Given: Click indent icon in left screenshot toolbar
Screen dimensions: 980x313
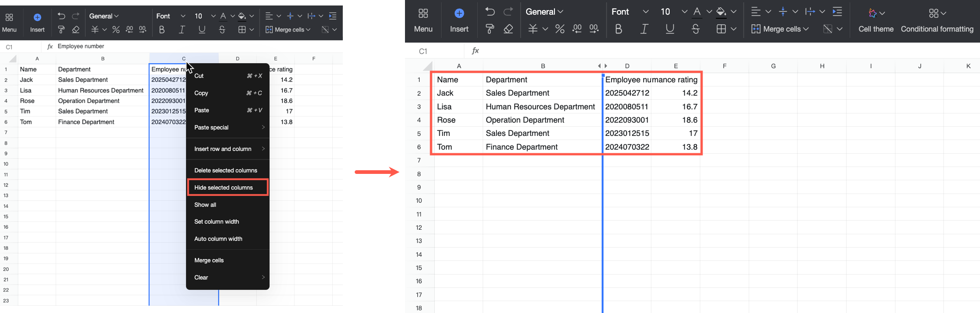Looking at the screenshot, I should pos(333,16).
